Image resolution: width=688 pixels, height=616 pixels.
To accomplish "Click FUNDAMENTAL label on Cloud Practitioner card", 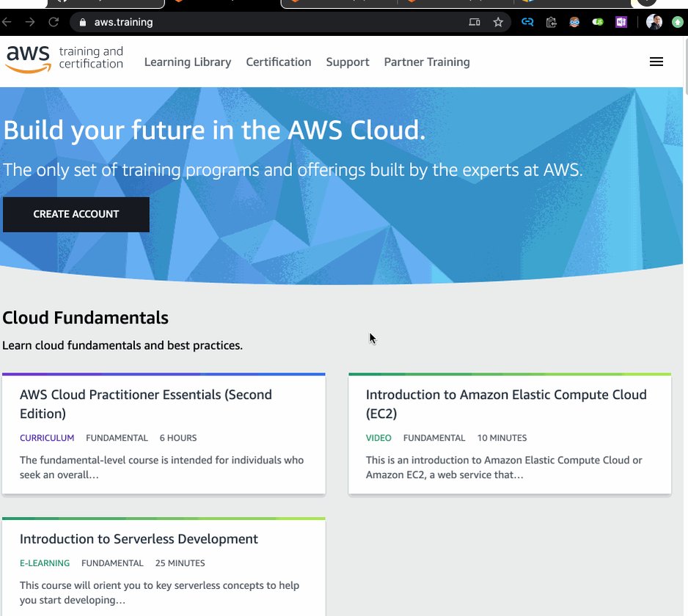I will click(117, 438).
